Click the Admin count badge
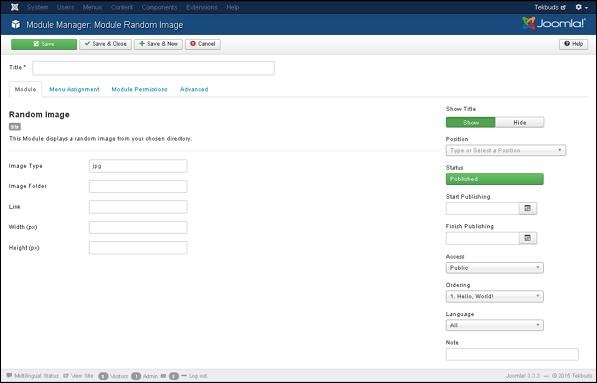 pos(136,376)
